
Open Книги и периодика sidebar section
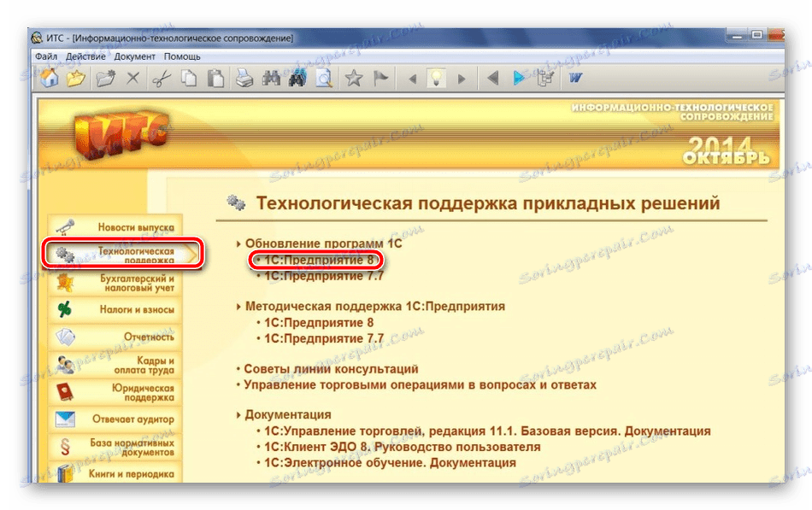[115, 473]
